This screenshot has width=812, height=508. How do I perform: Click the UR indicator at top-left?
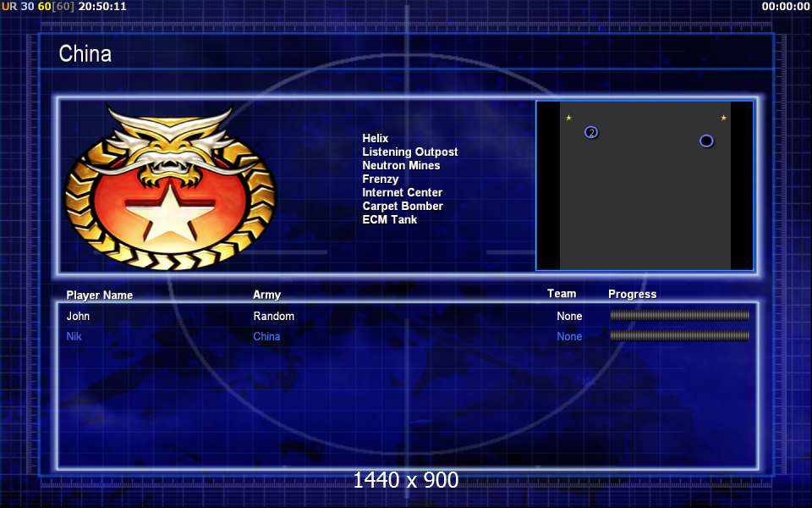9,7
